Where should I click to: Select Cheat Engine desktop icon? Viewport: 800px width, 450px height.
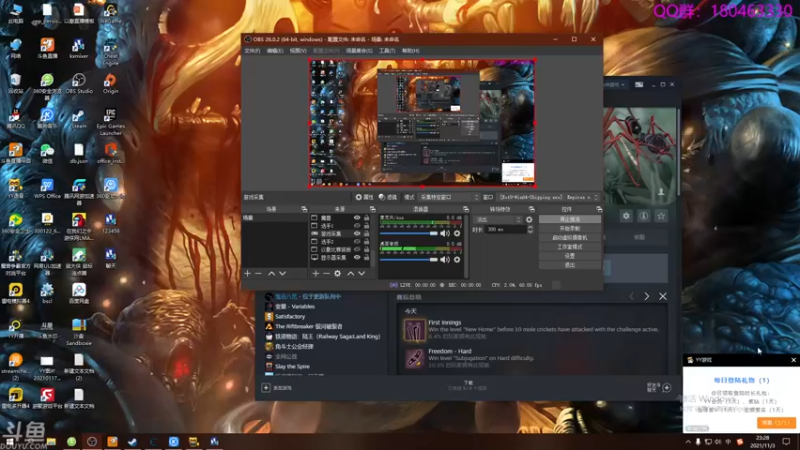(110, 53)
